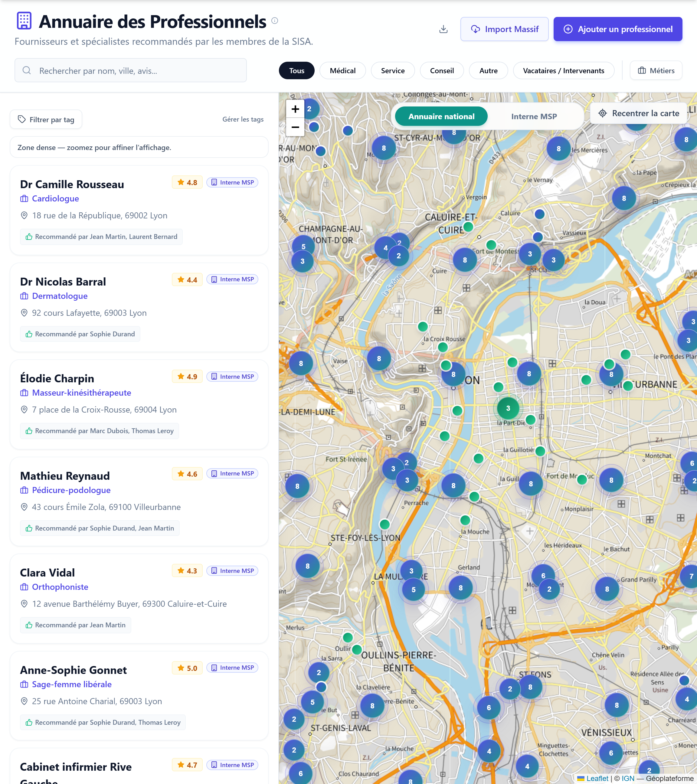The height and width of the screenshot is (784, 697).
Task: Open Mathieu Reynaud's card
Action: 139,501
